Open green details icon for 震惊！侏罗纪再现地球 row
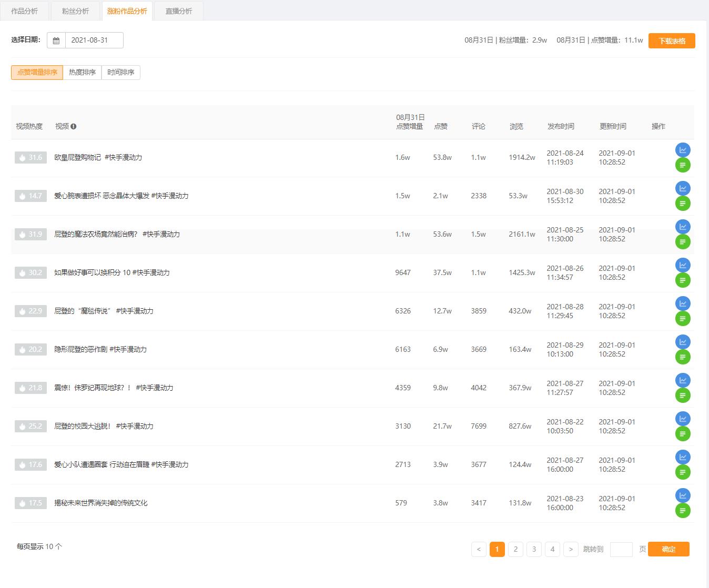 (x=683, y=396)
